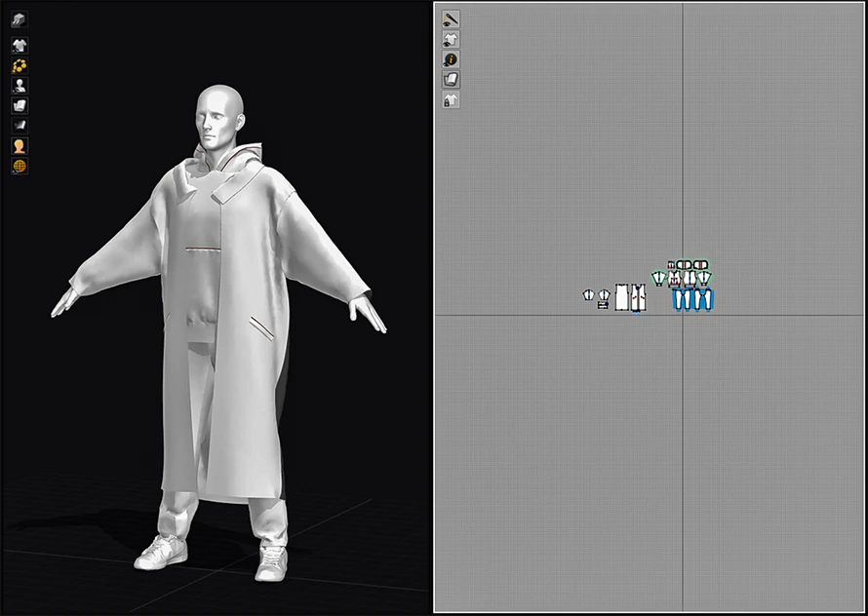
Task: Click the 2D fabric texture surface icon
Action: tap(451, 80)
